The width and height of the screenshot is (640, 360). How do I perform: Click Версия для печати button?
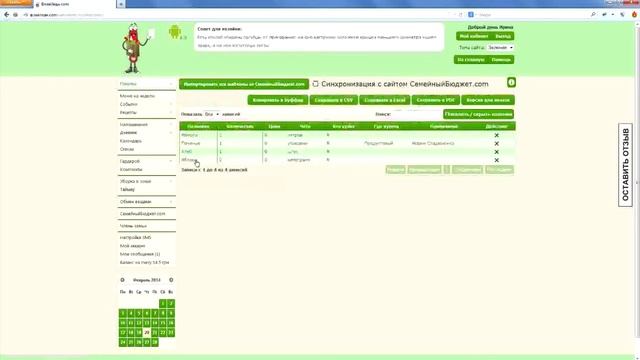[488, 100]
